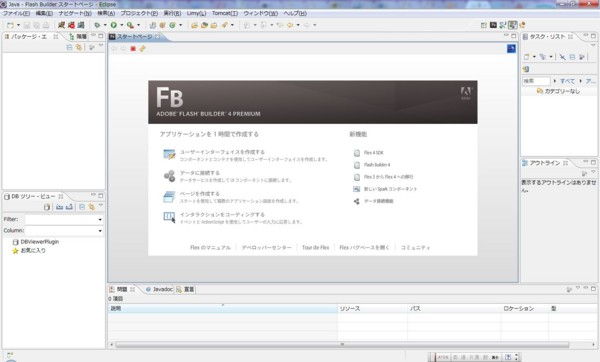Screen dimensions: 600x362
Task: Click the Refresh icon beside Start Page stop button
Action: point(142,49)
